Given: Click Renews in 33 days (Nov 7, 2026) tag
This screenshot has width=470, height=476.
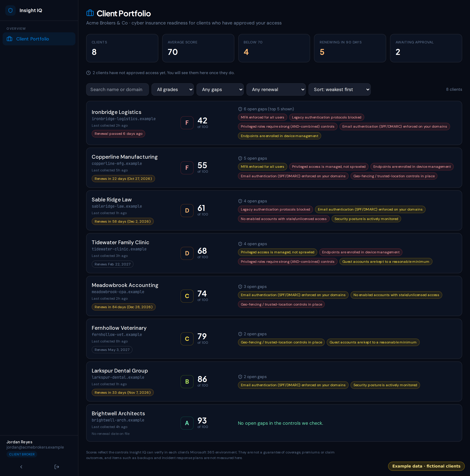Looking at the screenshot, I should 123,392.
